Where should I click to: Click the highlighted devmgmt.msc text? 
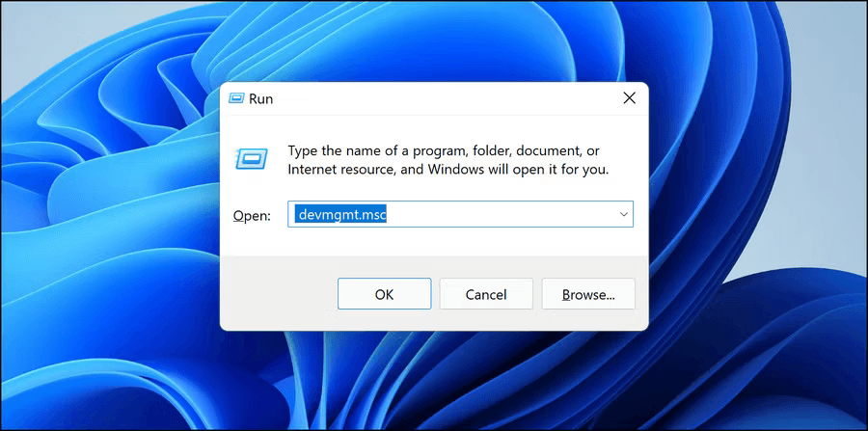pos(340,214)
